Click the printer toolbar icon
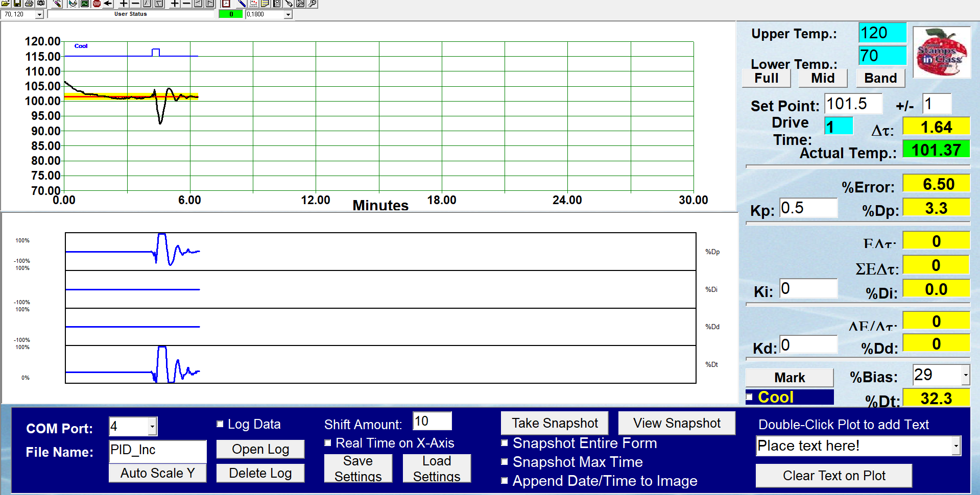 point(29,4)
